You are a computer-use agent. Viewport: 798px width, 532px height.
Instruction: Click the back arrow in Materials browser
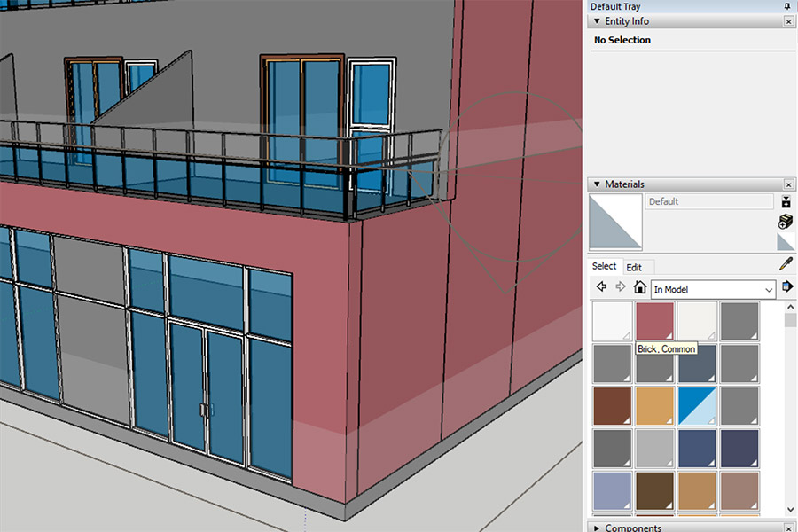coord(601,286)
